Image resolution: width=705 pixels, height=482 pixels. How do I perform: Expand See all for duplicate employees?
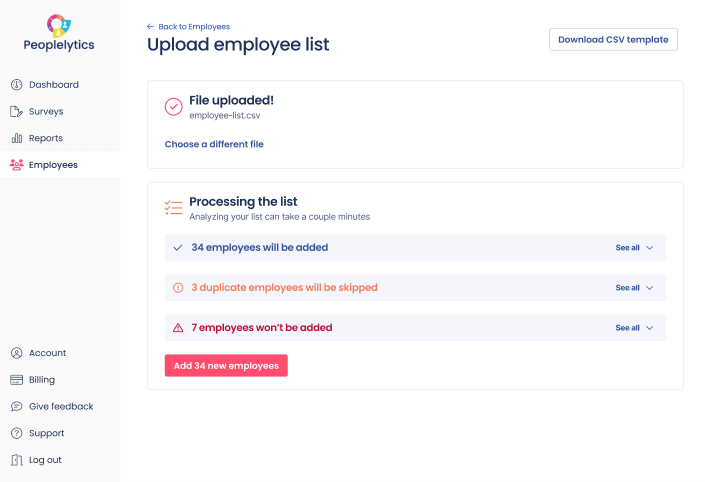coord(634,288)
